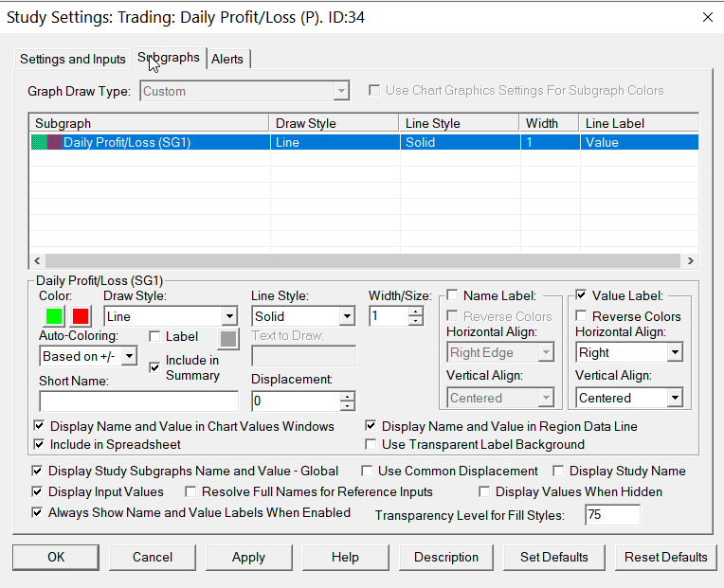Select the Daily Profit/Loss (SG1) subgraph row
Viewport: 724px width, 588px height.
pyautogui.click(x=152, y=143)
